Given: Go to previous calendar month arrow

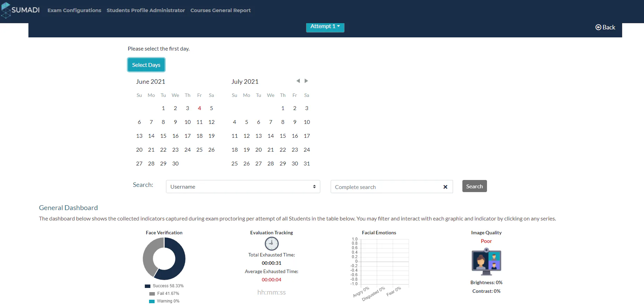Looking at the screenshot, I should (298, 81).
